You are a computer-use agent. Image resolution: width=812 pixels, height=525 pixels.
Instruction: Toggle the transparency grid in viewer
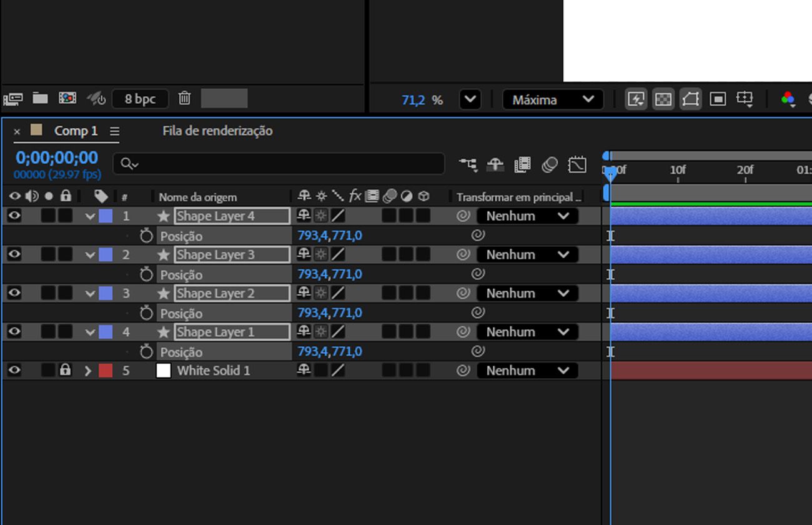click(x=663, y=99)
